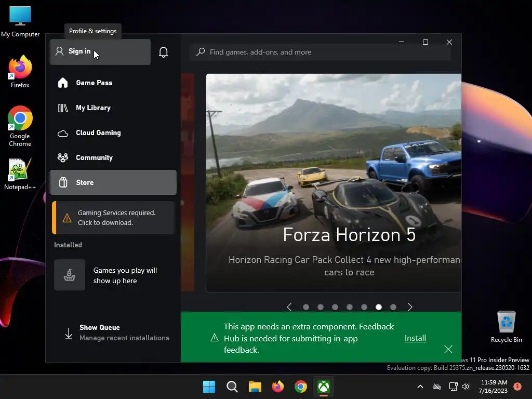Select the first carousel dot
This screenshot has width=532, height=399.
click(x=305, y=307)
